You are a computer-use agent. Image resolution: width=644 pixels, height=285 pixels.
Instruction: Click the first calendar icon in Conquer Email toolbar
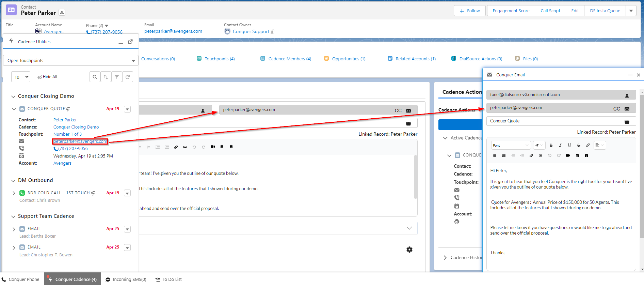(577, 155)
